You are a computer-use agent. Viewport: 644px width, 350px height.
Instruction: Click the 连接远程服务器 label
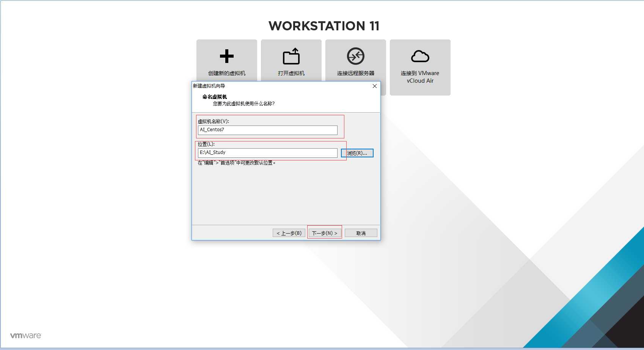click(356, 73)
